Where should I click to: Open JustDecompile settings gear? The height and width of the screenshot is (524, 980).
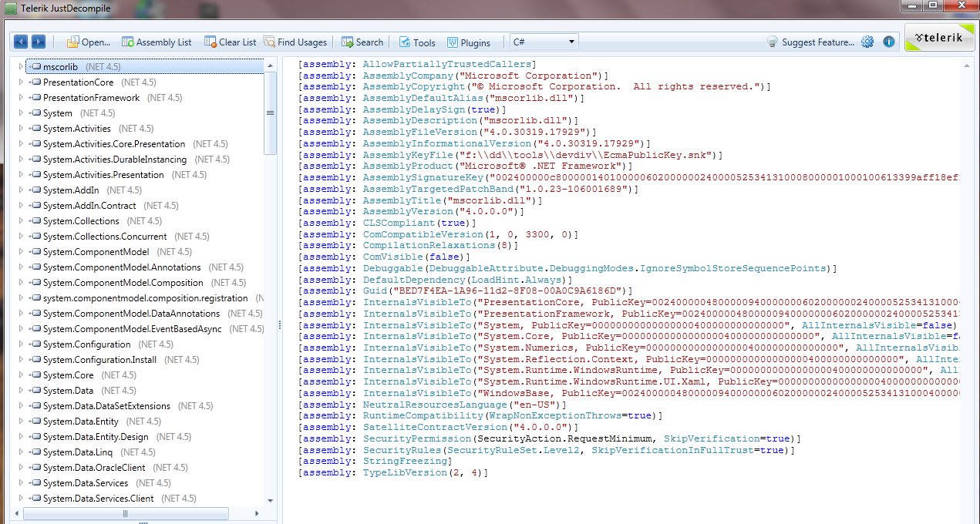867,42
